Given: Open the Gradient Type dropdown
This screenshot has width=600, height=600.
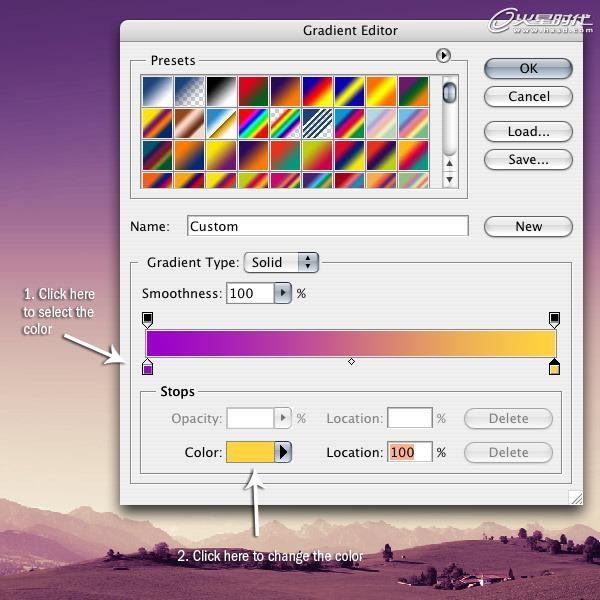Looking at the screenshot, I should [x=281, y=262].
